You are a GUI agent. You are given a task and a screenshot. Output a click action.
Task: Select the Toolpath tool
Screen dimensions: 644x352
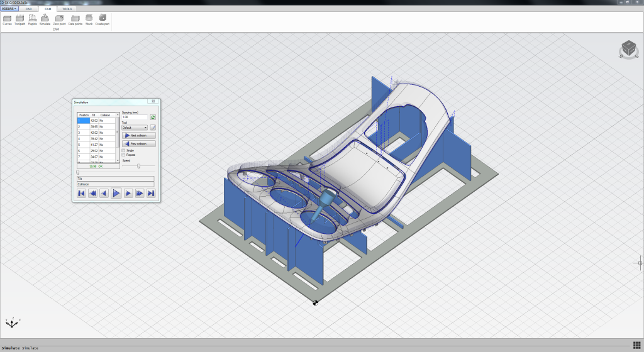(x=19, y=19)
